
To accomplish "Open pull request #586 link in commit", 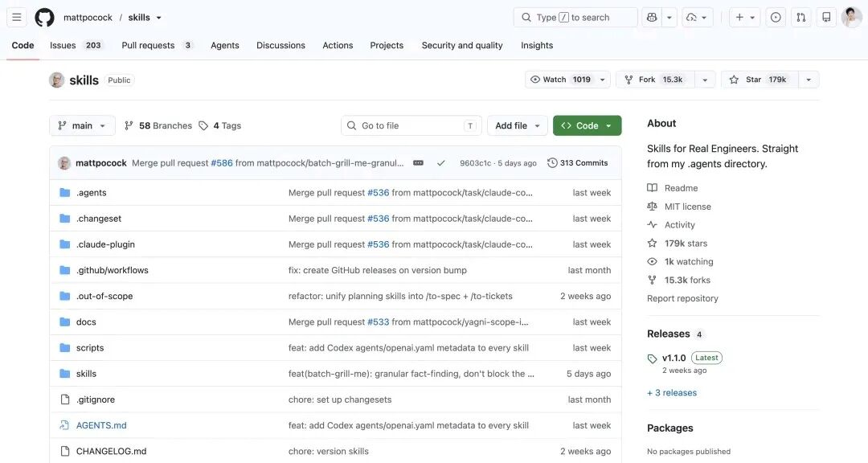I will coord(222,163).
